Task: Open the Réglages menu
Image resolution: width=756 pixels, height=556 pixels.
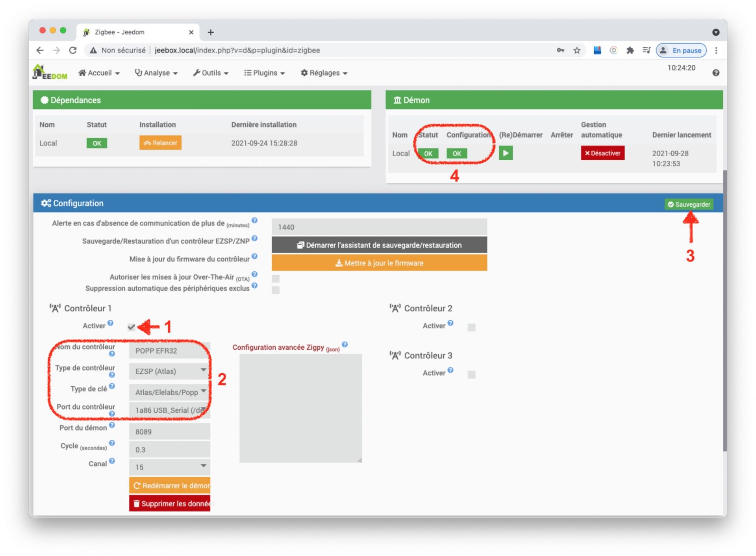Action: (323, 73)
